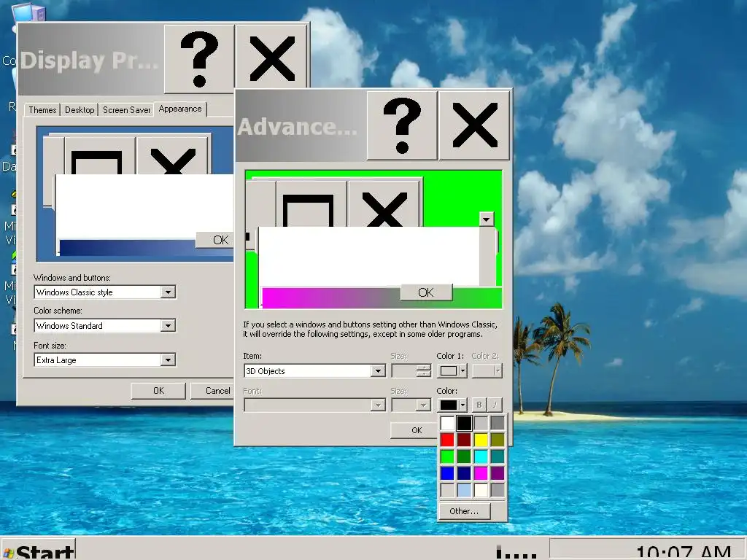
Task: Toggle the Bold font button
Action: [479, 405]
